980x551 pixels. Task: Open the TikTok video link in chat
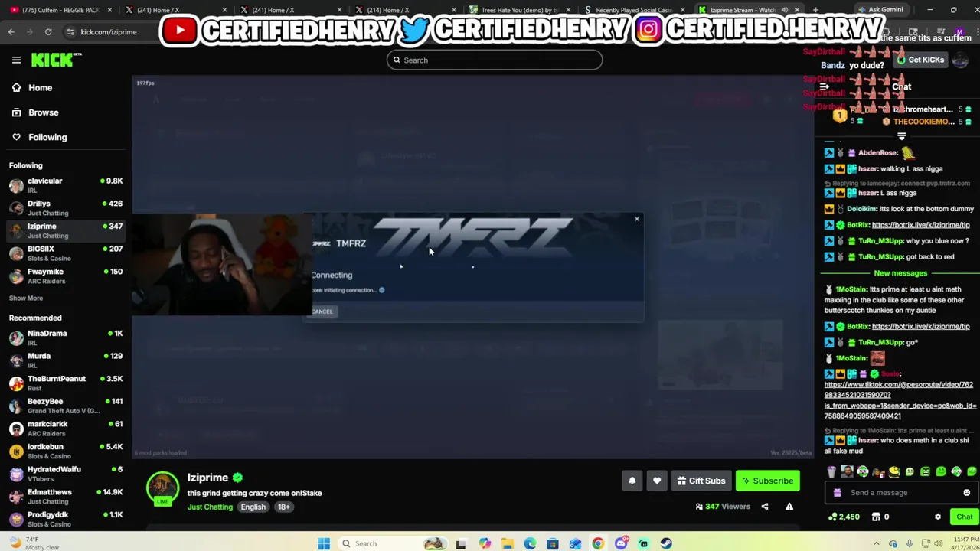click(x=899, y=400)
